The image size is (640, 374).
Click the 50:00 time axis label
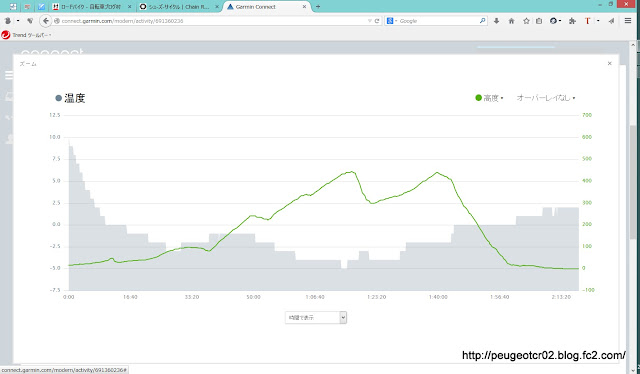(253, 297)
